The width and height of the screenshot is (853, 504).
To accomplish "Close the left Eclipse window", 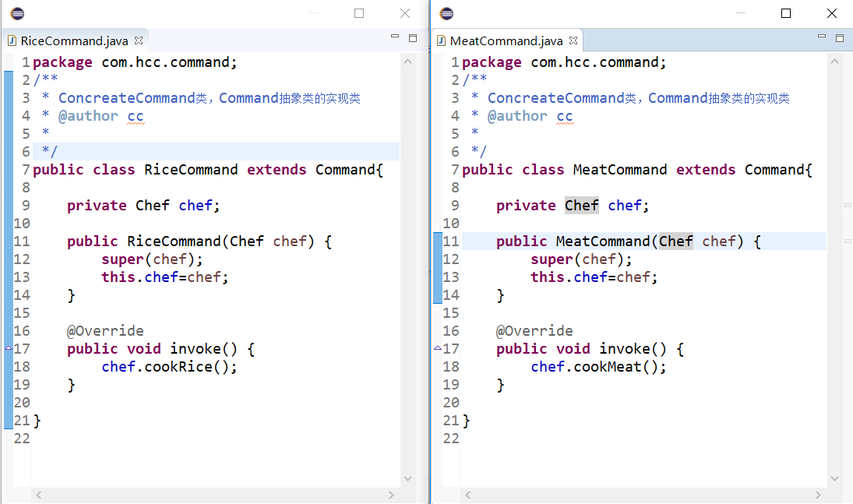I will pyautogui.click(x=405, y=13).
